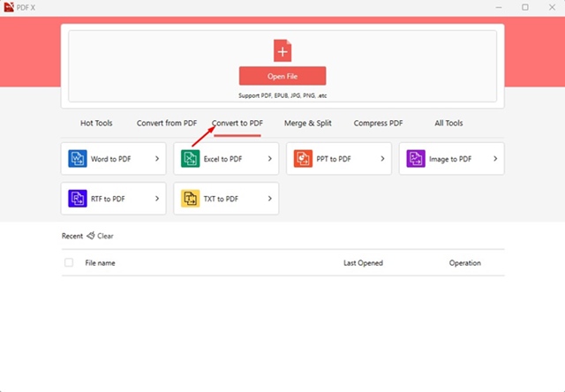Click the Image to PDF icon

click(416, 159)
